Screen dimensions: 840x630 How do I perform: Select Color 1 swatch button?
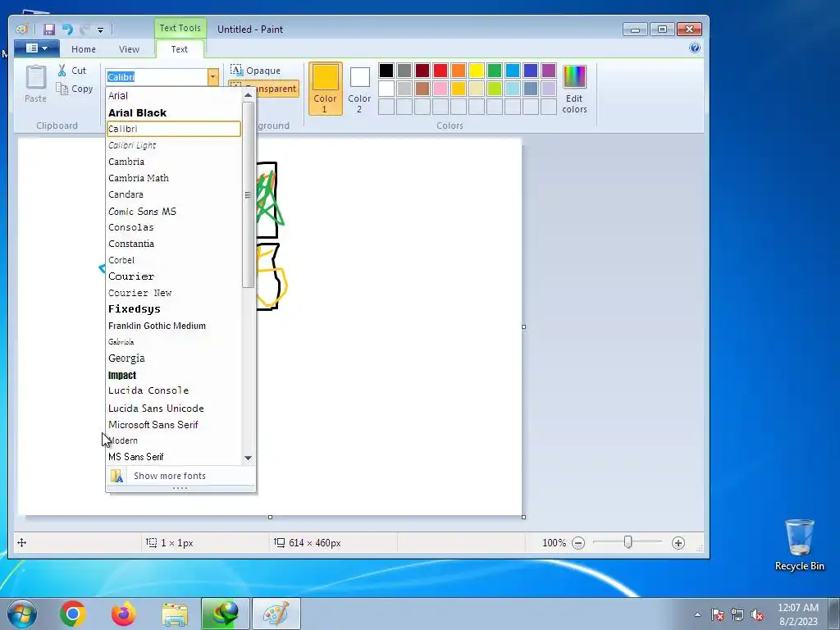point(325,89)
